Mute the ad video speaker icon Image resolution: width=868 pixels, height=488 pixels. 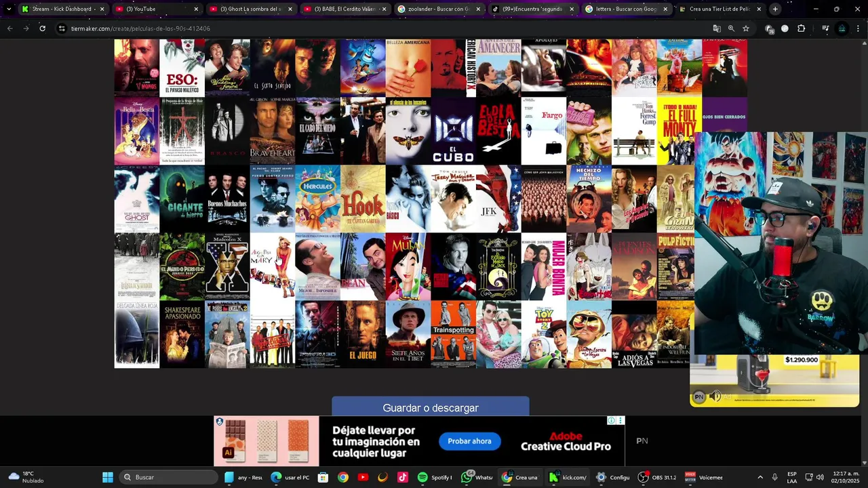(715, 396)
